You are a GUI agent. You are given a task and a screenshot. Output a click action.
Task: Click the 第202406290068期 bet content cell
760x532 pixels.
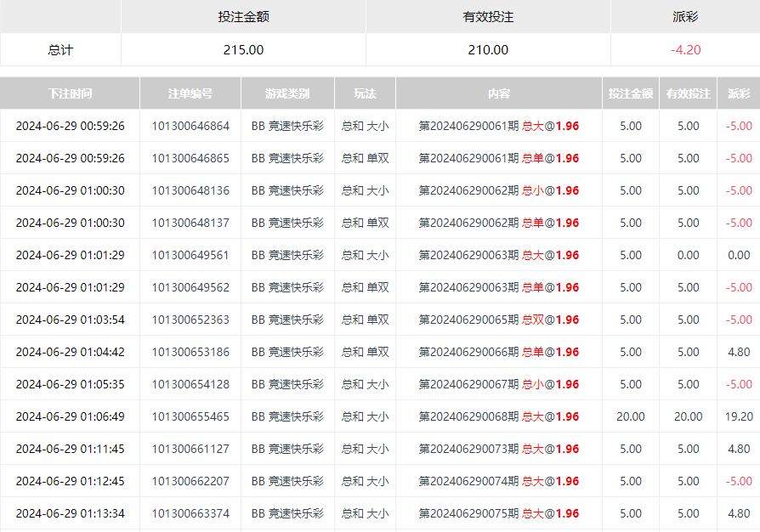[499, 416]
